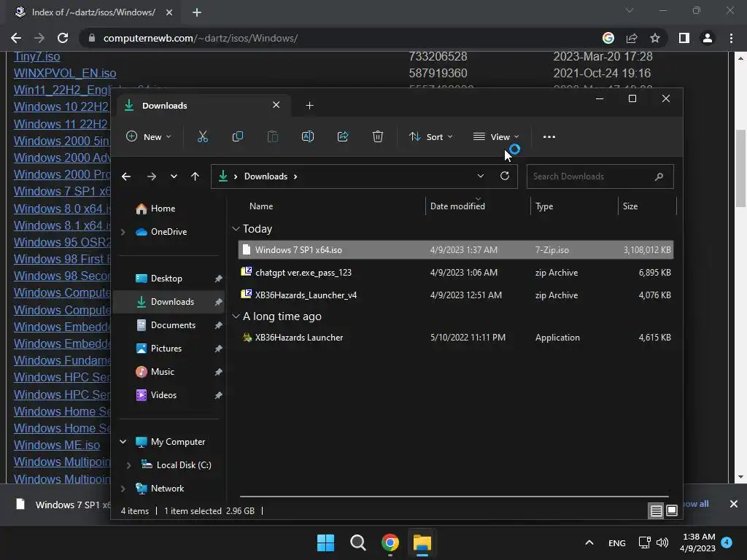The width and height of the screenshot is (747, 560).
Task: Open the View dropdown menu
Action: pyautogui.click(x=496, y=136)
